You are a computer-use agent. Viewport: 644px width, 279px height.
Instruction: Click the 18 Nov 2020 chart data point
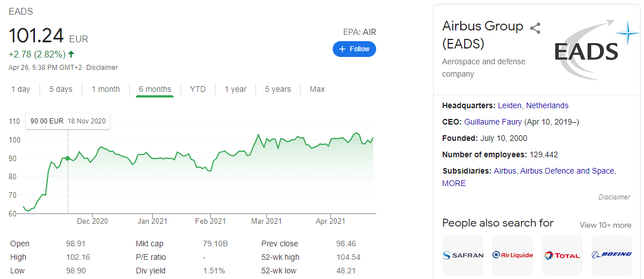pyautogui.click(x=68, y=158)
